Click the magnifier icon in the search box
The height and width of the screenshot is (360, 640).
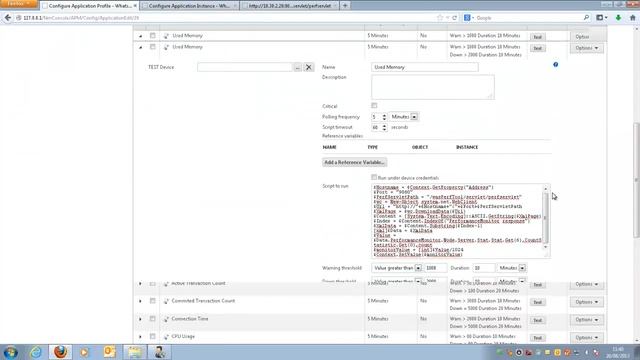[x=586, y=18]
